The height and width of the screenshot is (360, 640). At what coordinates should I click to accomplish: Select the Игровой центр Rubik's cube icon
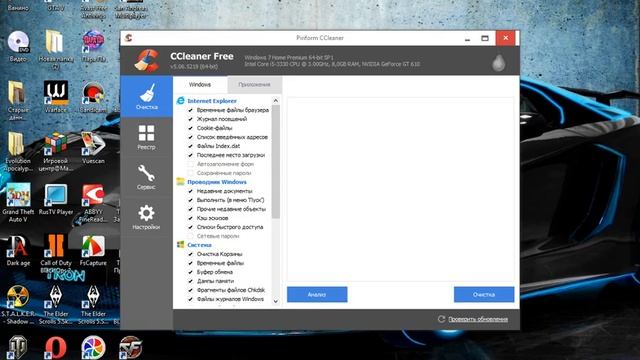56,151
